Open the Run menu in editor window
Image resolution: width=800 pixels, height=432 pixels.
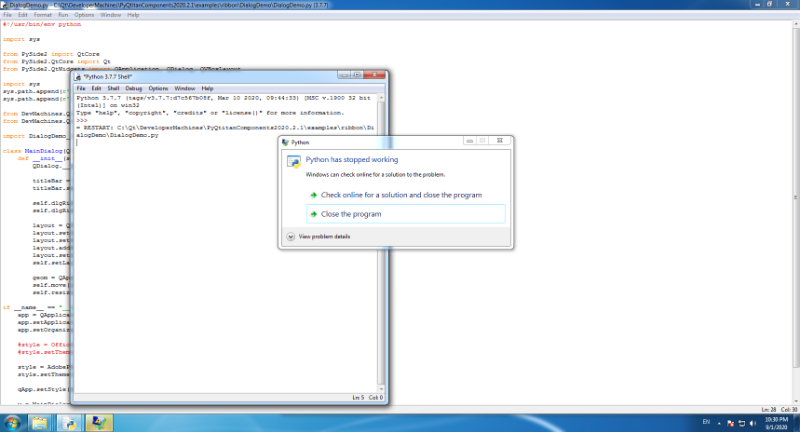click(62, 15)
